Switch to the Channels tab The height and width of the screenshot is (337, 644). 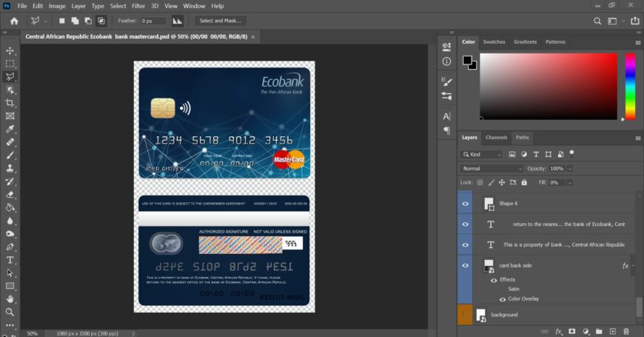tap(496, 138)
